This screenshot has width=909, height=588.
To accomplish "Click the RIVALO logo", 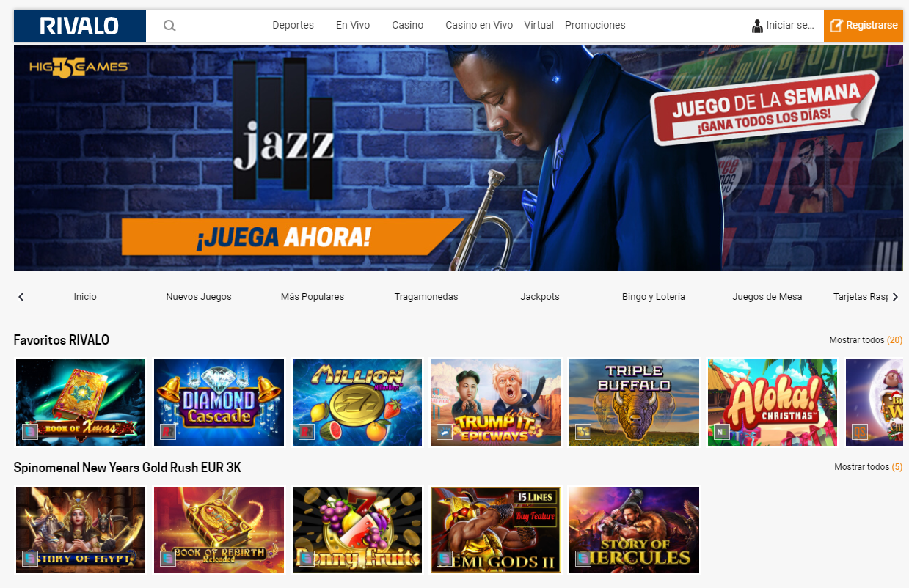I will pos(79,26).
